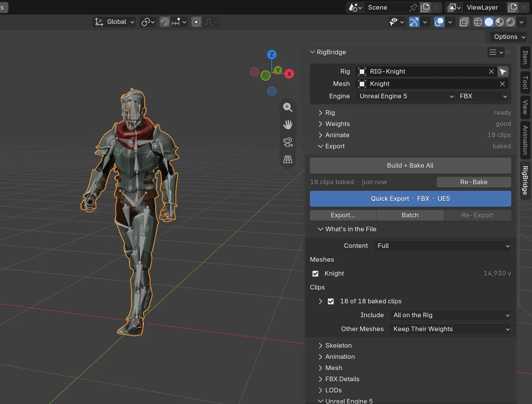Select wireframe viewport shading
This screenshot has height=404, width=532.
click(478, 22)
